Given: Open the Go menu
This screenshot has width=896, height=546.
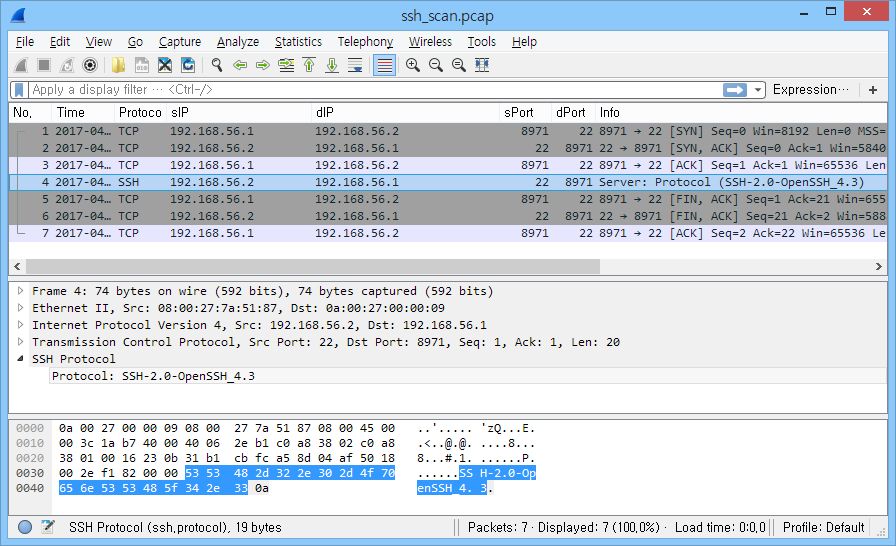Looking at the screenshot, I should point(135,42).
